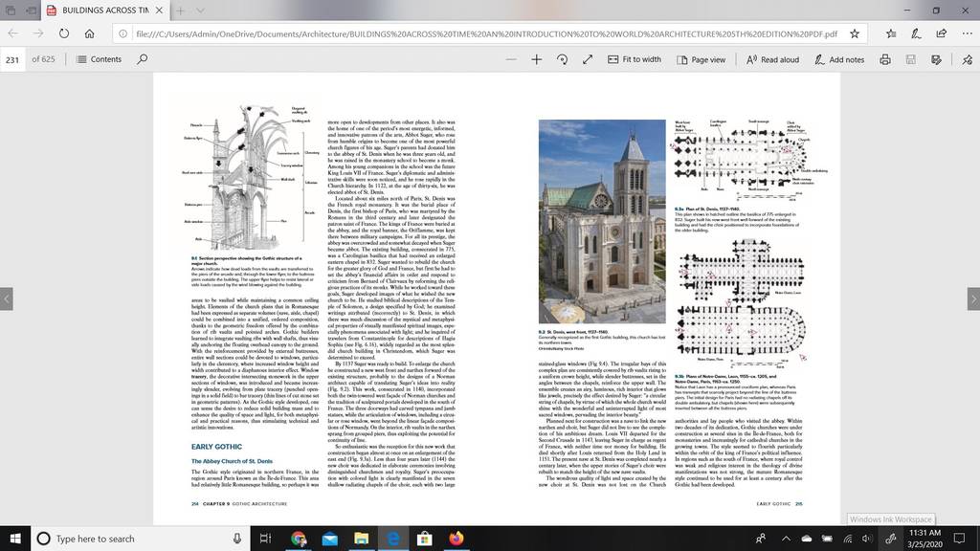Switch to Microsoft Edge taskbar icon
980x551 pixels.
click(x=393, y=539)
